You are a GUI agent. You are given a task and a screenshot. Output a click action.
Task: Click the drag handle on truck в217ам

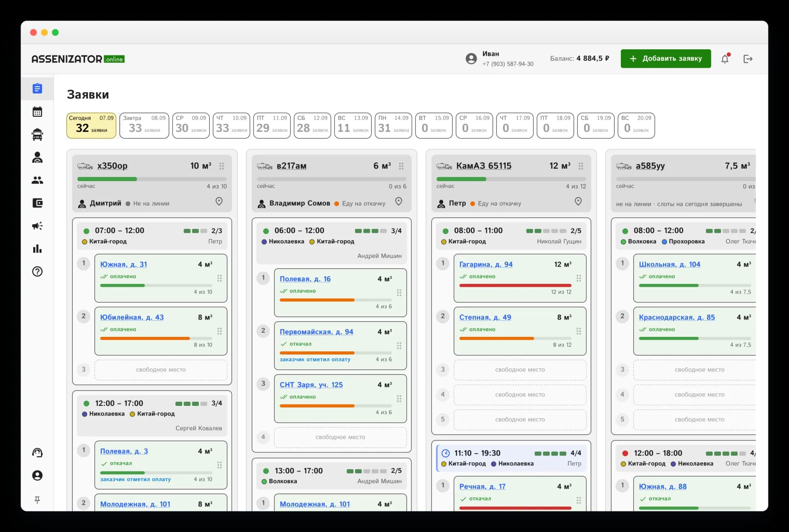click(x=401, y=166)
